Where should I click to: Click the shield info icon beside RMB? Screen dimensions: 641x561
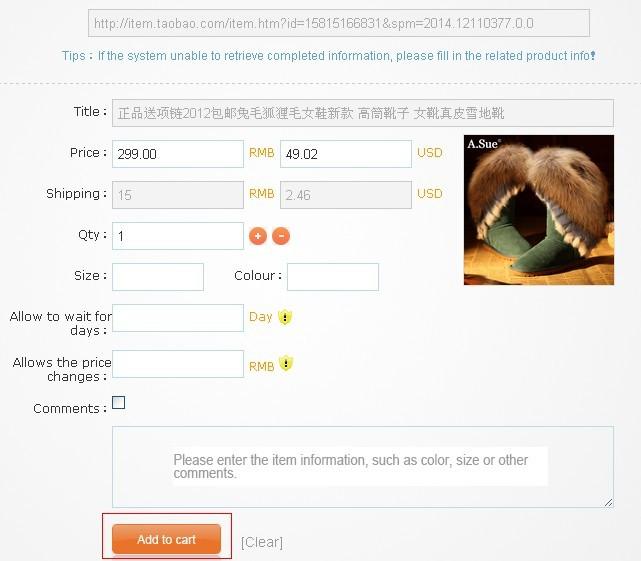click(x=286, y=363)
